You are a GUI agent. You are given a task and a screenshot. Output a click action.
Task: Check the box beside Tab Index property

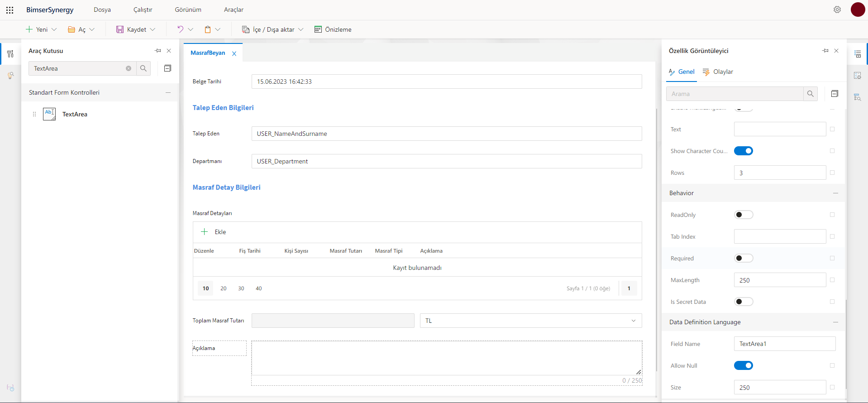[x=832, y=236]
